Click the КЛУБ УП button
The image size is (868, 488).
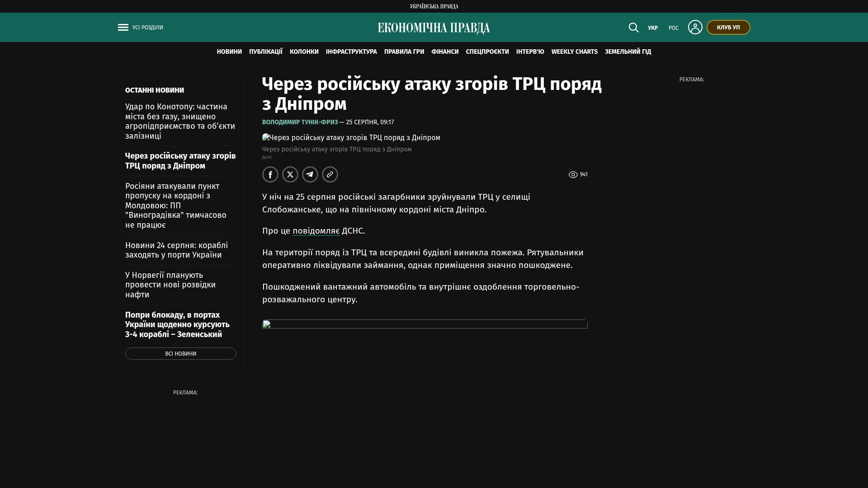(x=728, y=28)
